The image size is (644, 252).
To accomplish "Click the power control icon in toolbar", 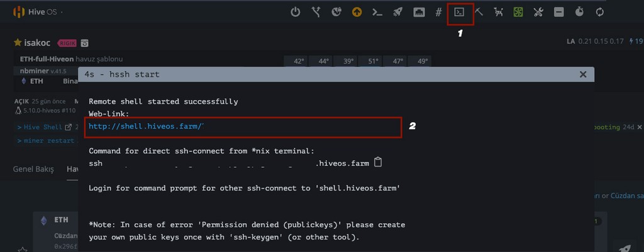I will coord(295,12).
